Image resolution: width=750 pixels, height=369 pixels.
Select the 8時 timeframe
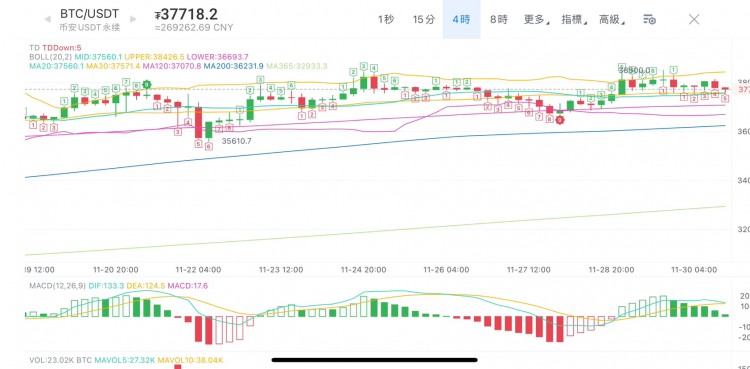coord(498,20)
